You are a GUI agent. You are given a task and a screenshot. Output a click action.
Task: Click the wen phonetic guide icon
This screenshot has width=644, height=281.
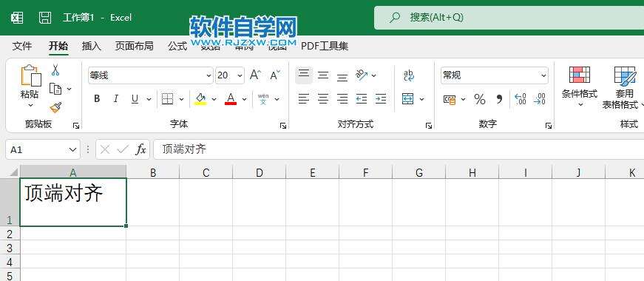[263, 99]
